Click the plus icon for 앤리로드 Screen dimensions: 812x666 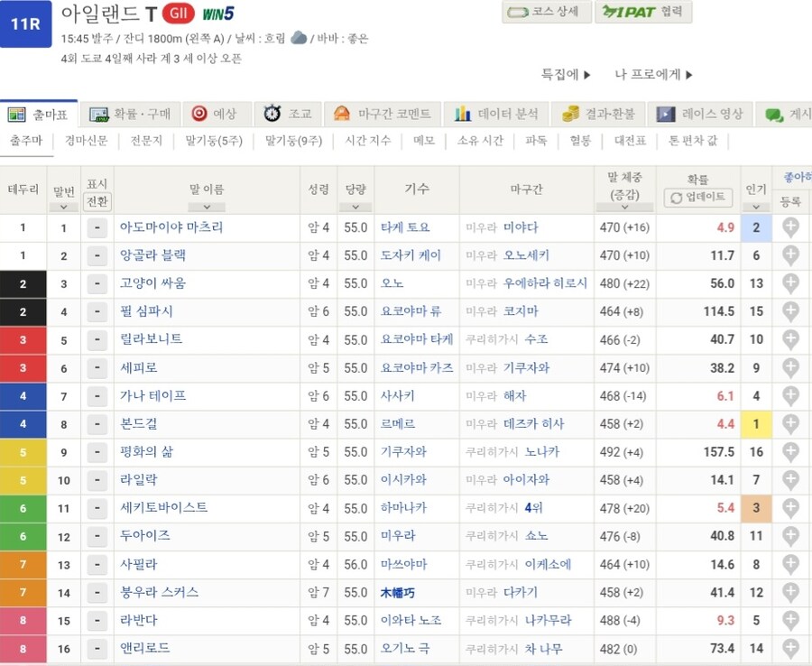click(790, 648)
